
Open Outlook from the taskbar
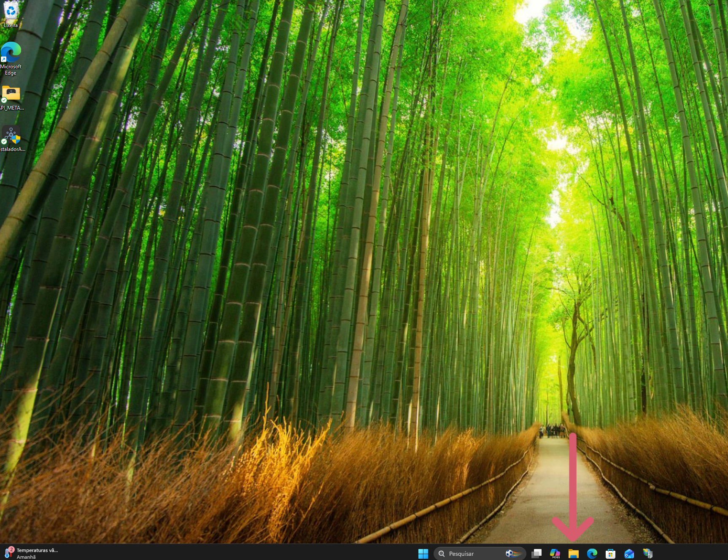pyautogui.click(x=629, y=553)
